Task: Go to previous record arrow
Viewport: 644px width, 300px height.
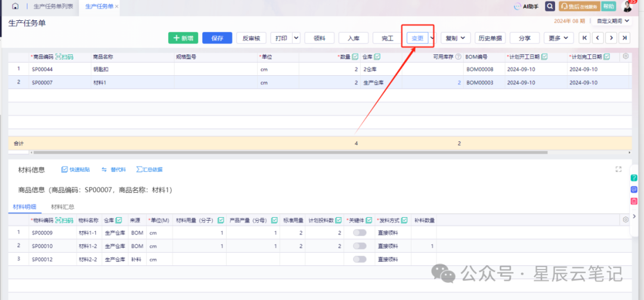Action: pos(597,38)
